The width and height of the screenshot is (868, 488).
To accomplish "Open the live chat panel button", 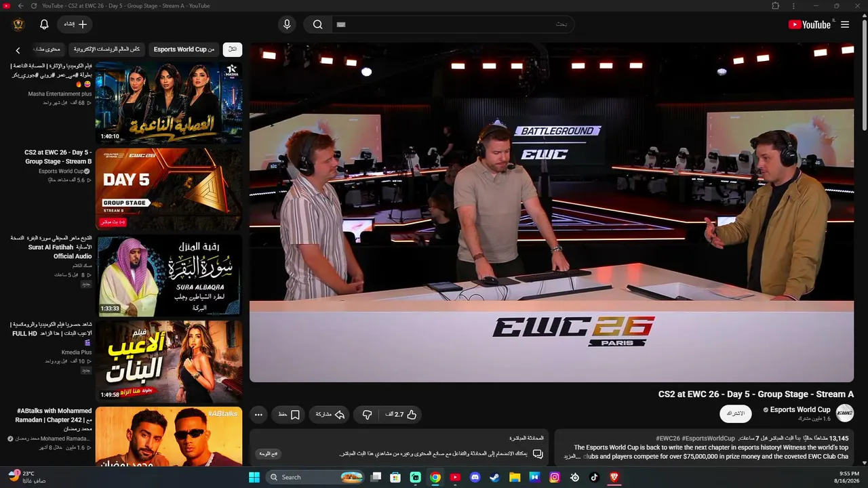I will [x=268, y=453].
